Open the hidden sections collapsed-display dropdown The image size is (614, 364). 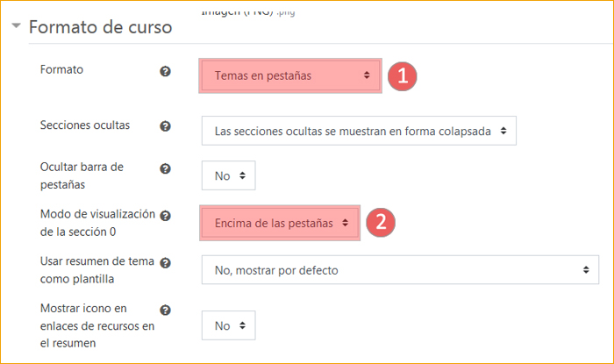(359, 130)
